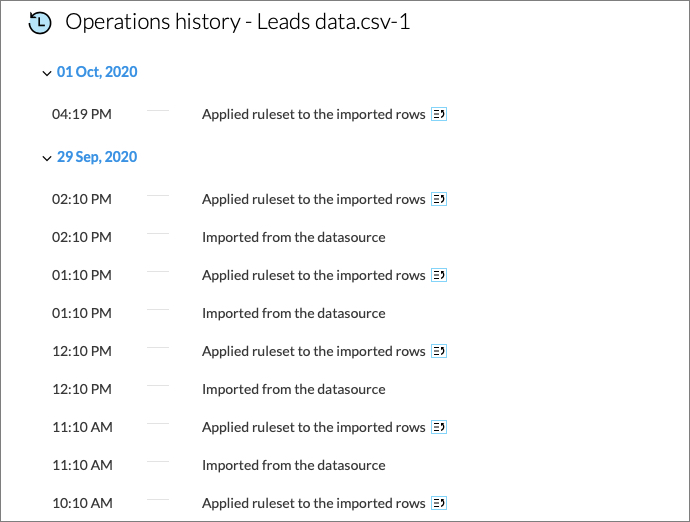Collapse the 01 Oct, 2020 chevron
This screenshot has height=522, width=690.
point(47,73)
